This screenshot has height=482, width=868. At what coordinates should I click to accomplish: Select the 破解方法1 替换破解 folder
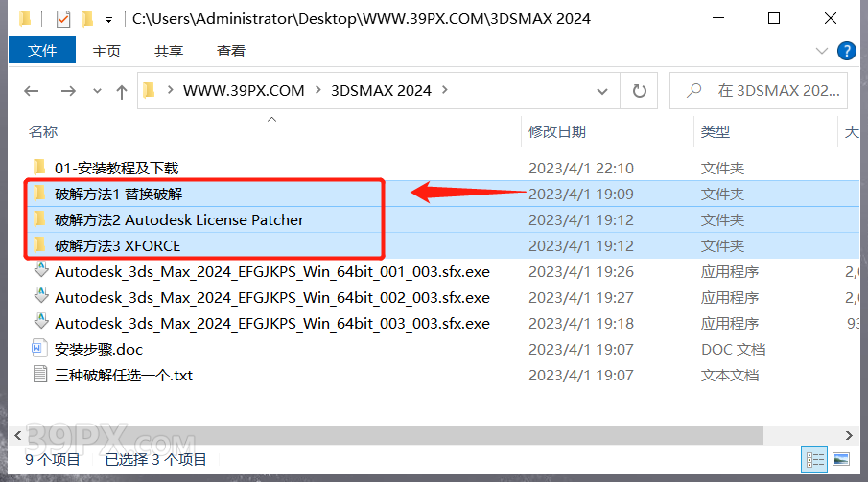(x=119, y=194)
